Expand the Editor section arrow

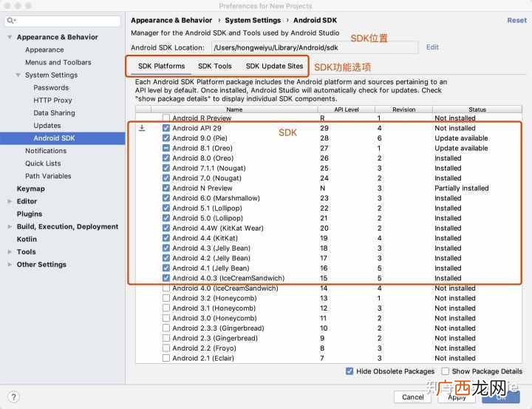10,201
